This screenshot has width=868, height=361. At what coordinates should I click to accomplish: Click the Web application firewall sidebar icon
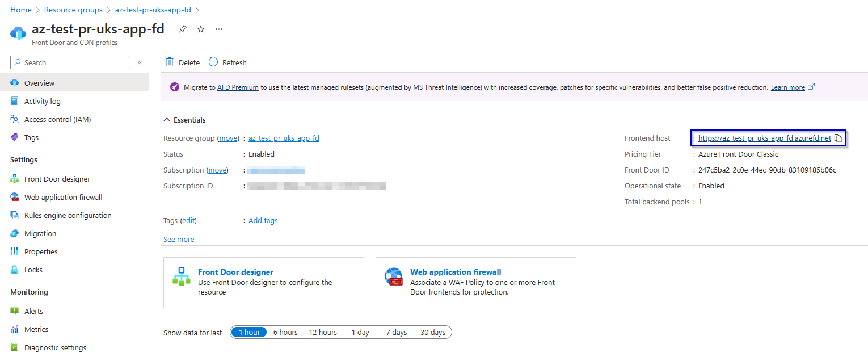point(15,197)
